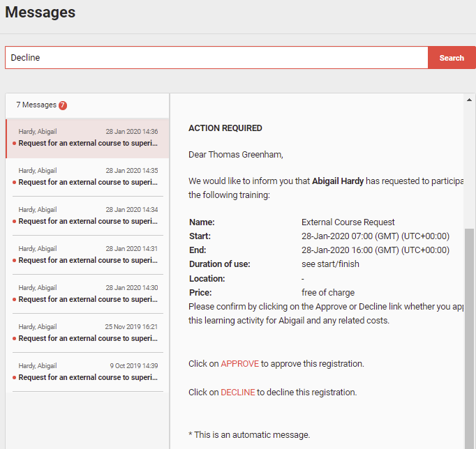
Task: Click the red Search button
Action: [452, 58]
